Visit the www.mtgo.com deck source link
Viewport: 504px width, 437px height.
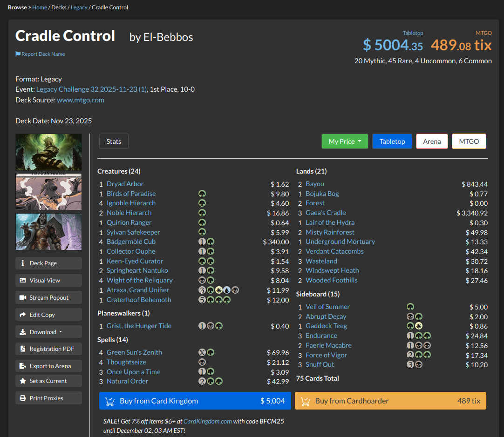tap(81, 100)
